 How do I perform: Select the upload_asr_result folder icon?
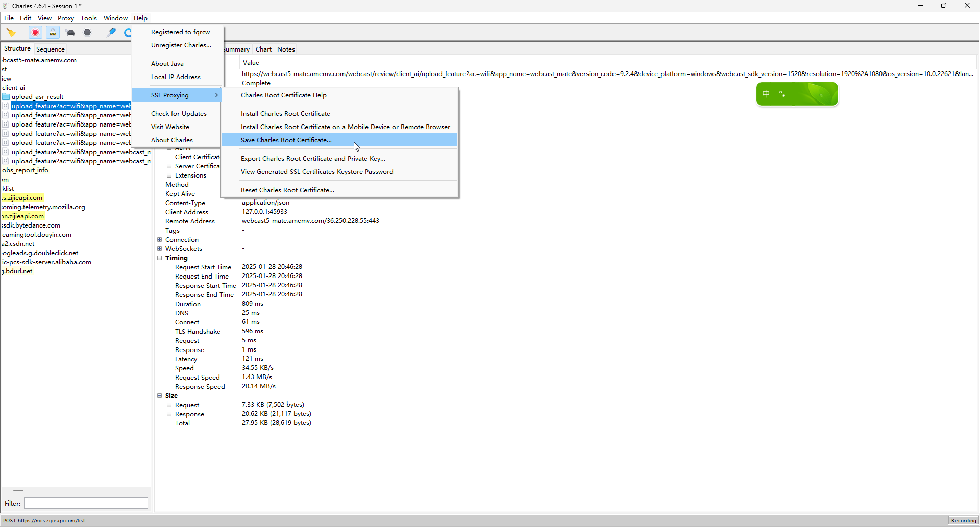[x=6, y=97]
